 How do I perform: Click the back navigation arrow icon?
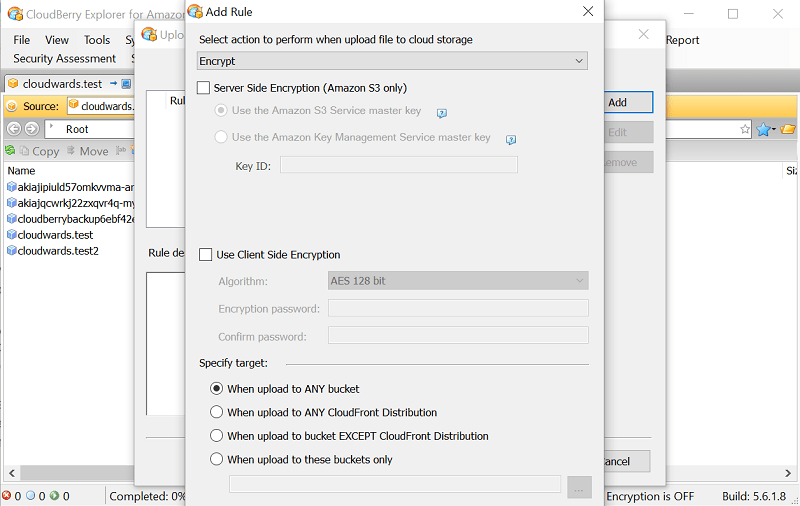click(14, 129)
